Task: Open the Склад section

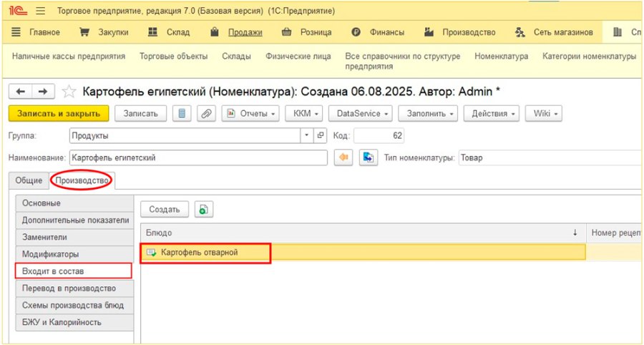Action: pos(169,32)
